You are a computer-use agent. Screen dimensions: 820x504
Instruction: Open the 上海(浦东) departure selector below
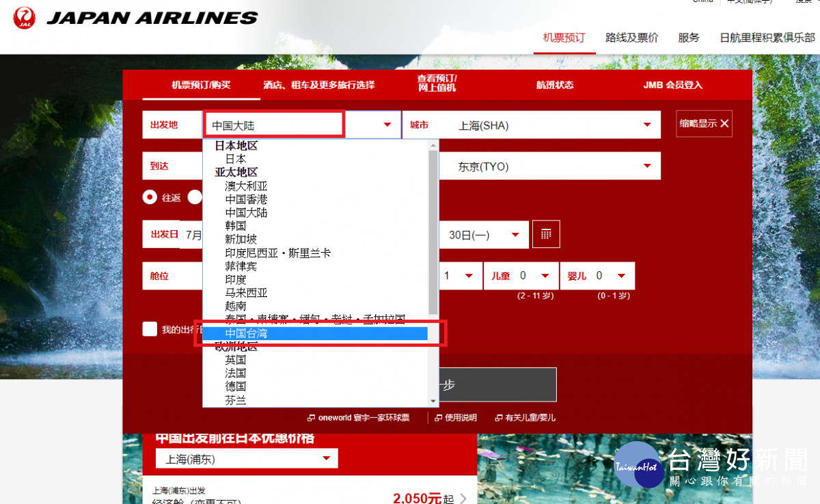[247, 459]
